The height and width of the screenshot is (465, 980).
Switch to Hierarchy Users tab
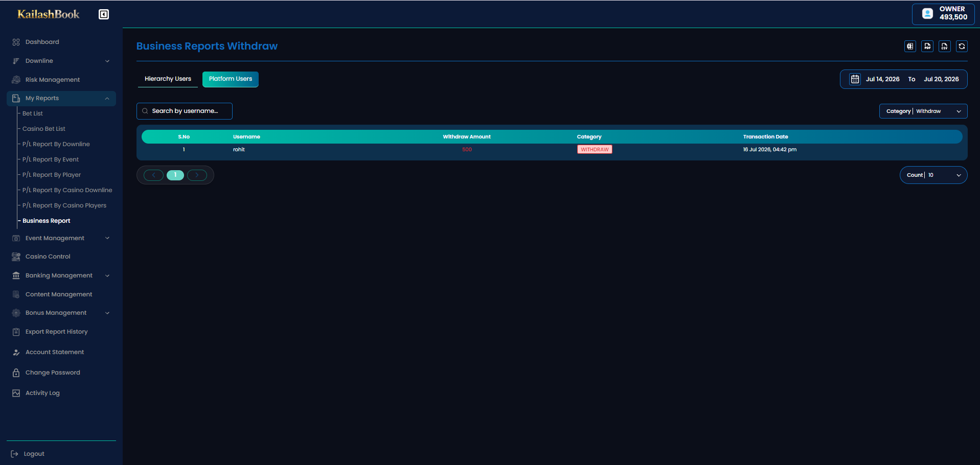168,79
